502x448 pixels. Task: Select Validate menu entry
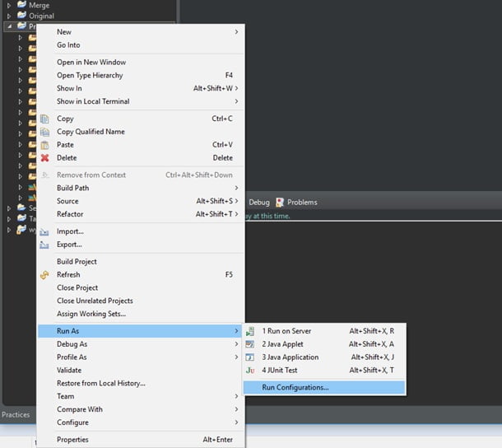(x=141, y=370)
